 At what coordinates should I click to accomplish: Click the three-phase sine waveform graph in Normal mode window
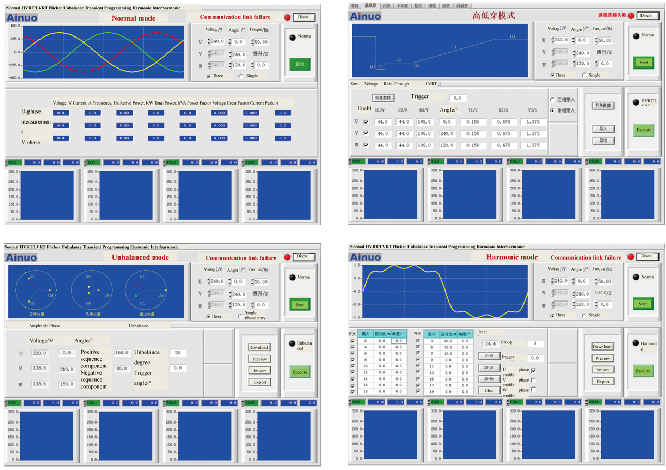[x=104, y=52]
